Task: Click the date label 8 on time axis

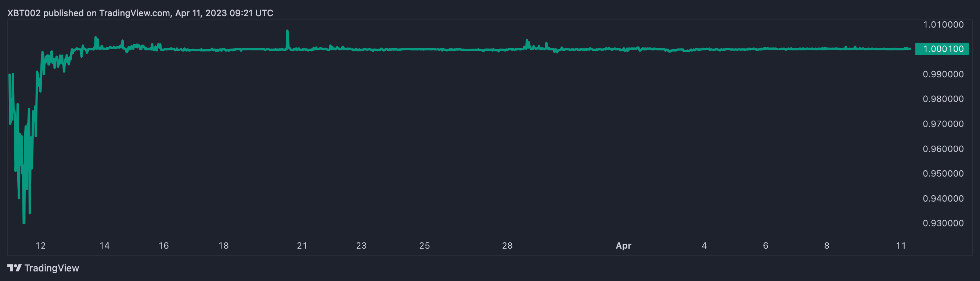Action: (x=827, y=246)
